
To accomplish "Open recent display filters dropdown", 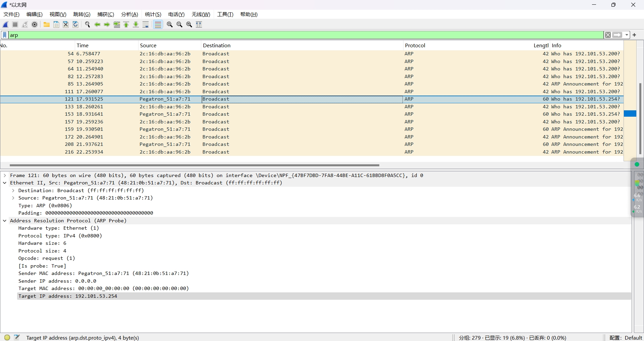I will coord(627,35).
